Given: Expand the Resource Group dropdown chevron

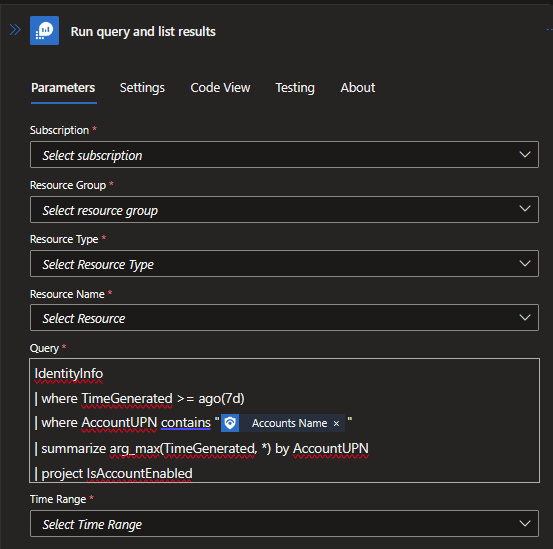Looking at the screenshot, I should tap(525, 209).
